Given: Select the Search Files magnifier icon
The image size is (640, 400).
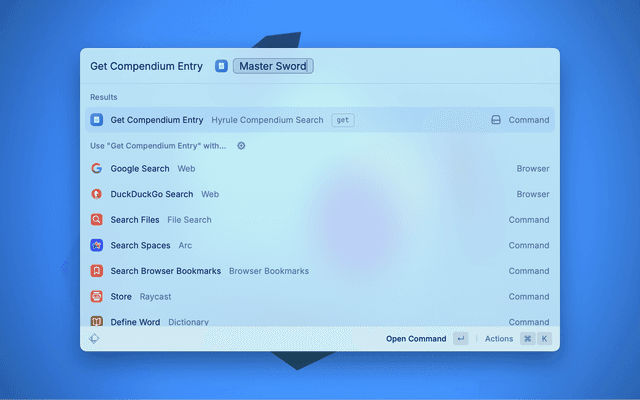Looking at the screenshot, I should [x=97, y=220].
